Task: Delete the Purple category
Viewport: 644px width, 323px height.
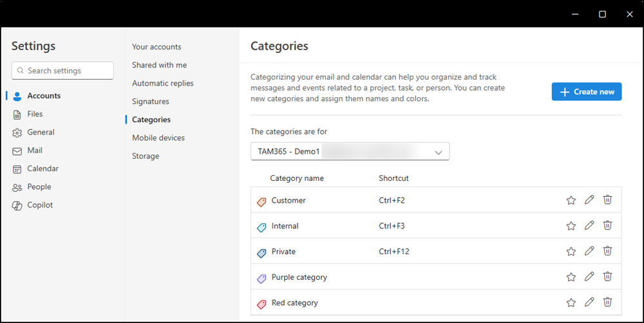Action: click(x=607, y=276)
